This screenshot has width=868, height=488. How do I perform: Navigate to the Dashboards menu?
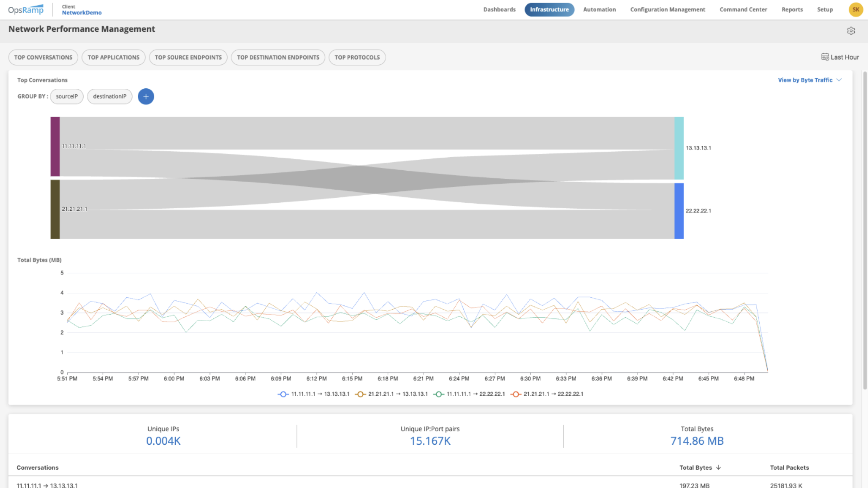499,9
